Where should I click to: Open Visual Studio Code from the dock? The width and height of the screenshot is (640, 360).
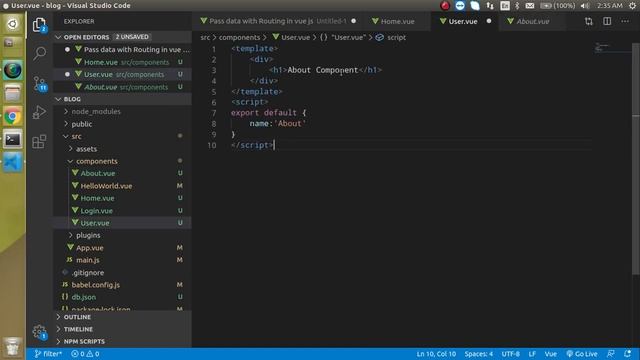coord(13,162)
